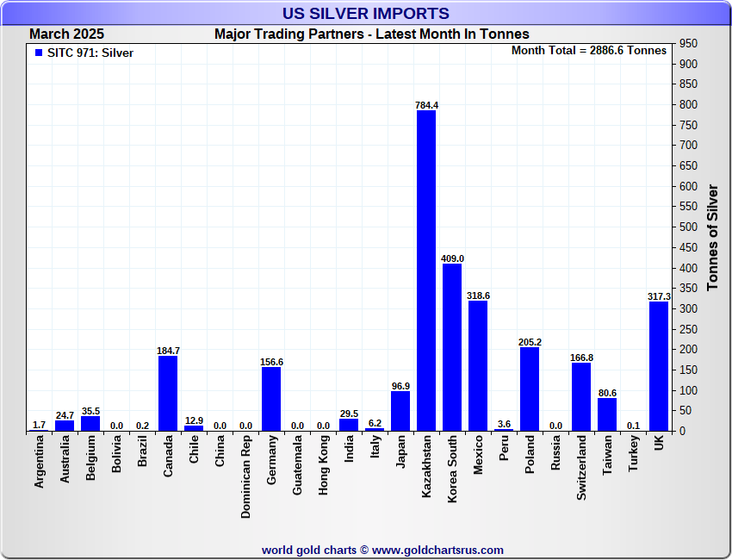
Task: Click the 317.3 value label
Action: pos(659,296)
